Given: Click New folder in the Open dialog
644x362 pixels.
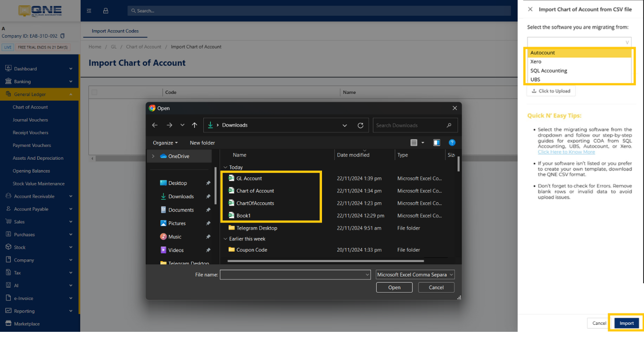Looking at the screenshot, I should [x=202, y=143].
